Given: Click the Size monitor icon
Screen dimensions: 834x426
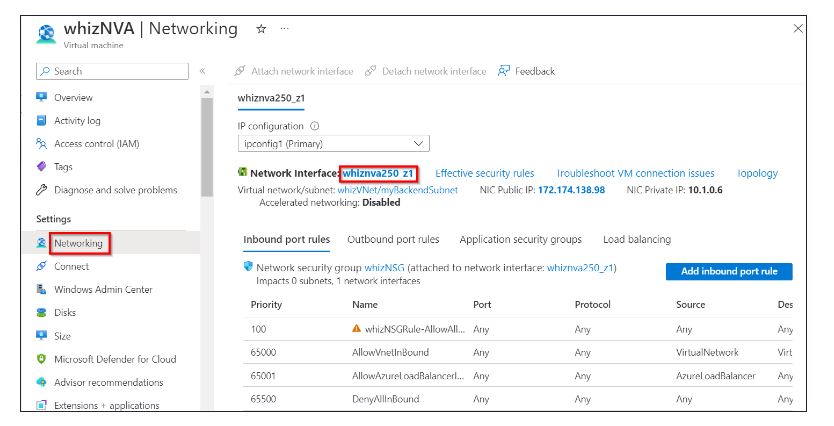Looking at the screenshot, I should click(41, 336).
